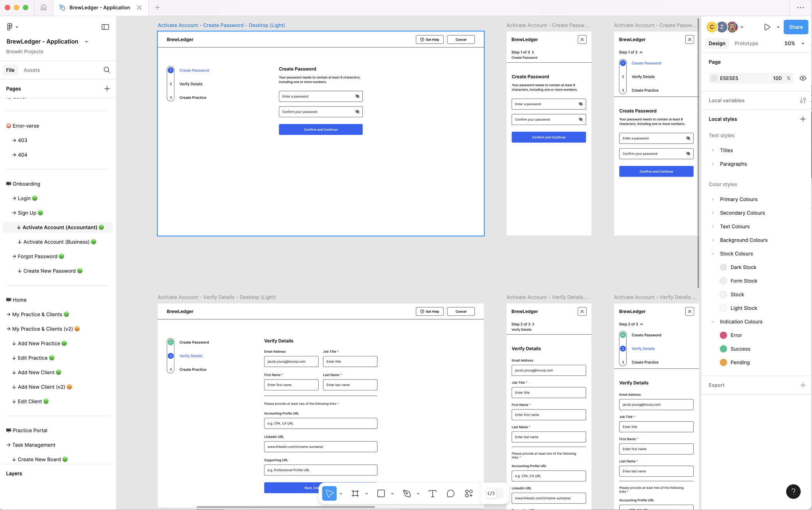
Task: Toggle eye icon in rightmost frame Enter a password field
Action: (x=688, y=138)
